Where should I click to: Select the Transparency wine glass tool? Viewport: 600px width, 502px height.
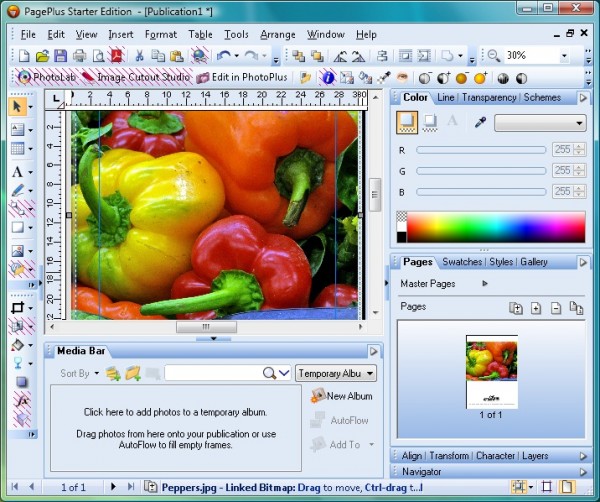[x=17, y=363]
